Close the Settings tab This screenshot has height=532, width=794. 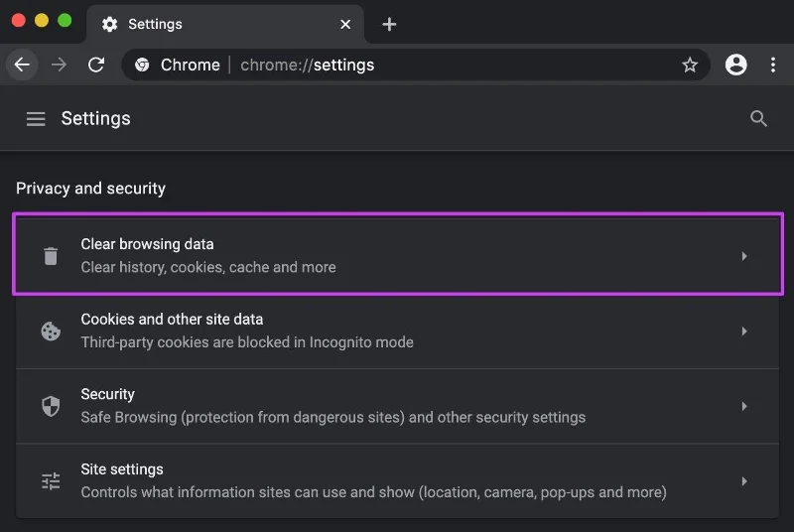click(345, 24)
